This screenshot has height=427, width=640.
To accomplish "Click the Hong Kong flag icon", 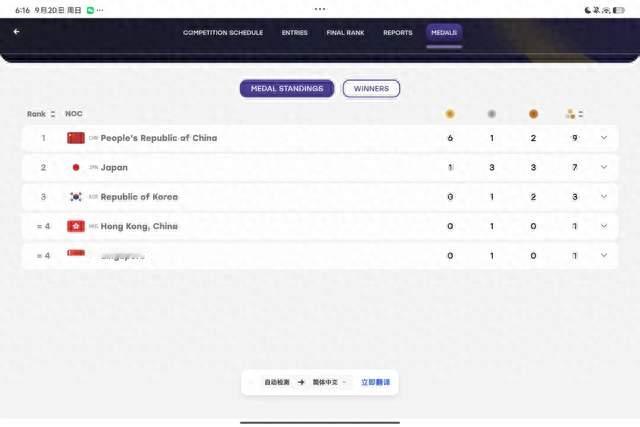I will (x=76, y=226).
